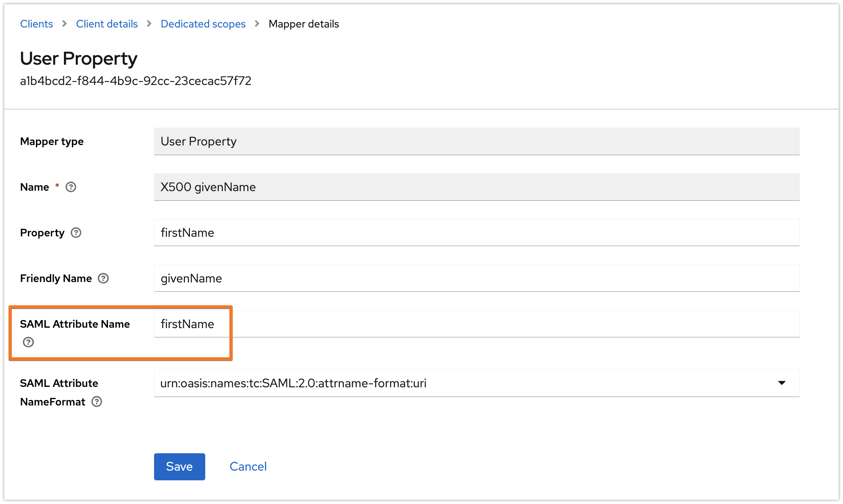The width and height of the screenshot is (843, 504).
Task: Click help icon beside SAML Attribute NameFormat
Action: click(x=97, y=402)
